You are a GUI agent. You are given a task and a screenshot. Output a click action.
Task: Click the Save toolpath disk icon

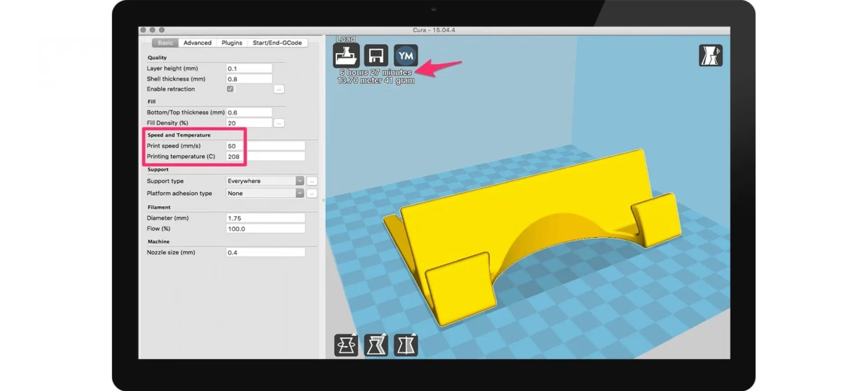pyautogui.click(x=376, y=56)
